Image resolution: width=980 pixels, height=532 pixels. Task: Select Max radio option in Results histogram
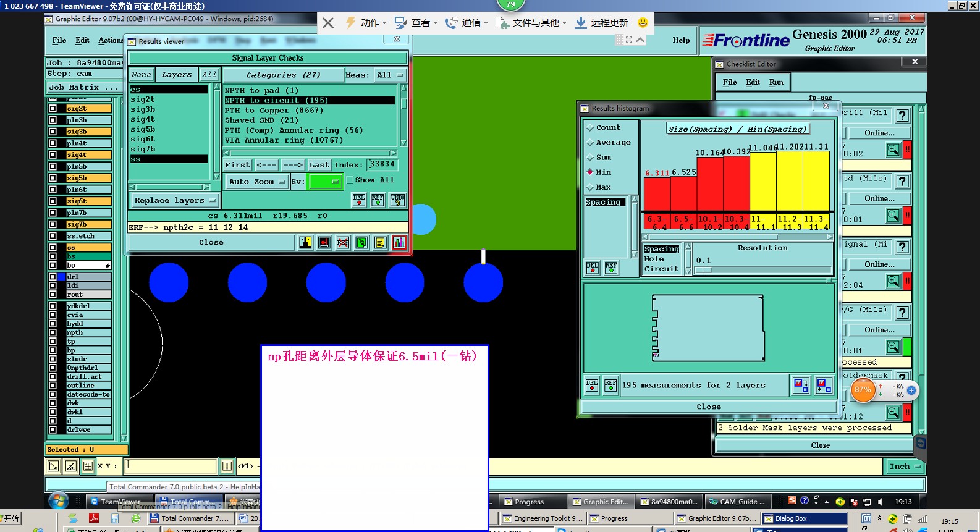point(590,187)
